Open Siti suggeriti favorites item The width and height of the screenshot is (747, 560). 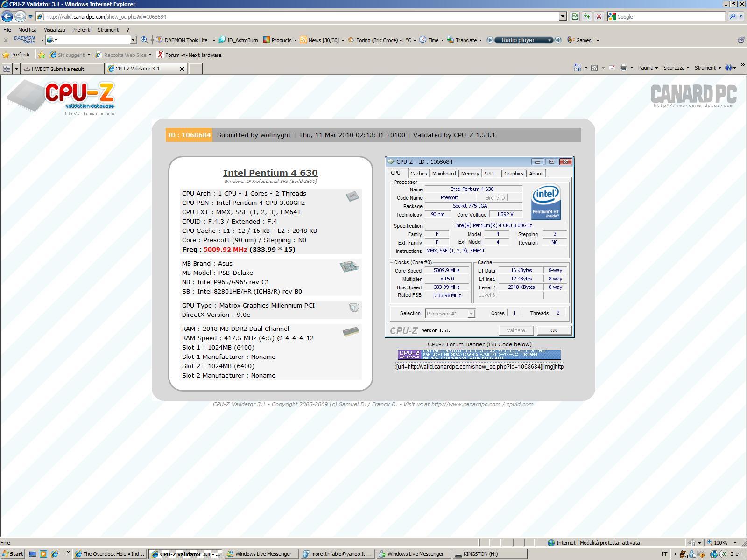70,55
